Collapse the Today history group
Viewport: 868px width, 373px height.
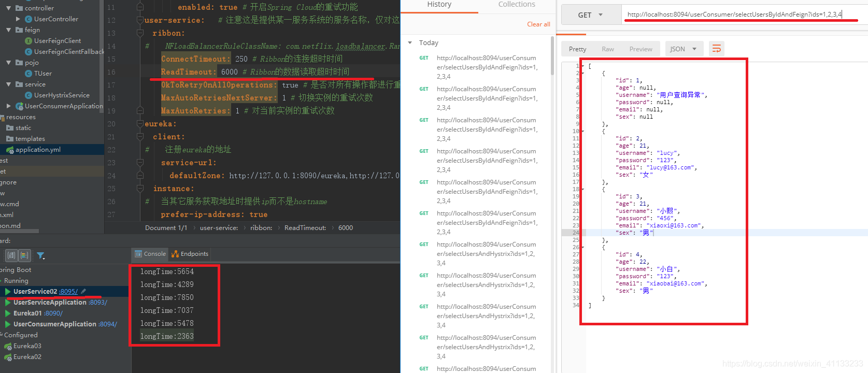tap(410, 42)
